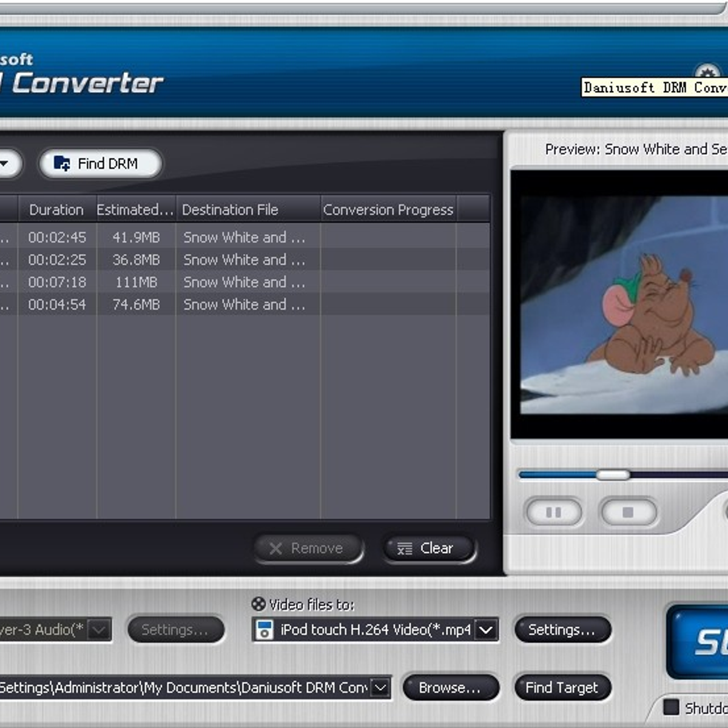Click the 'Estimated...' column header

click(x=136, y=210)
